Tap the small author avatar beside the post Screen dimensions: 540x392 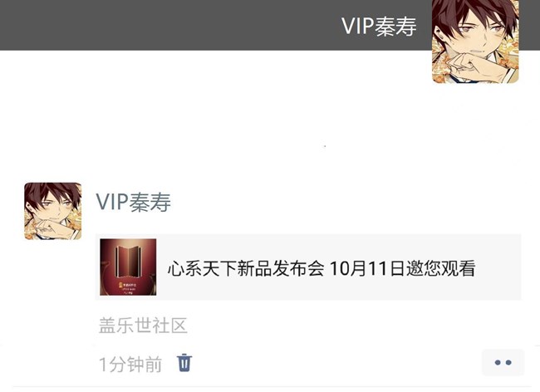(x=52, y=211)
